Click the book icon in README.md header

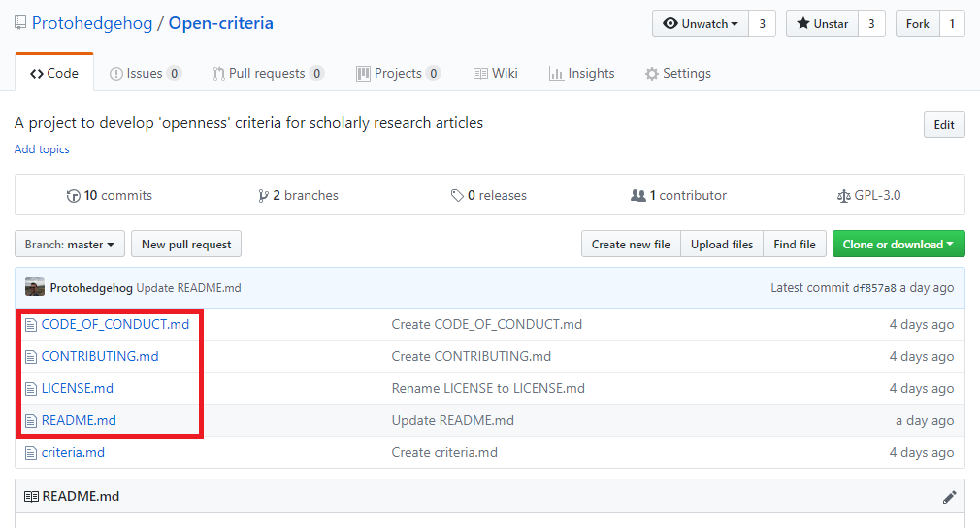coord(31,497)
